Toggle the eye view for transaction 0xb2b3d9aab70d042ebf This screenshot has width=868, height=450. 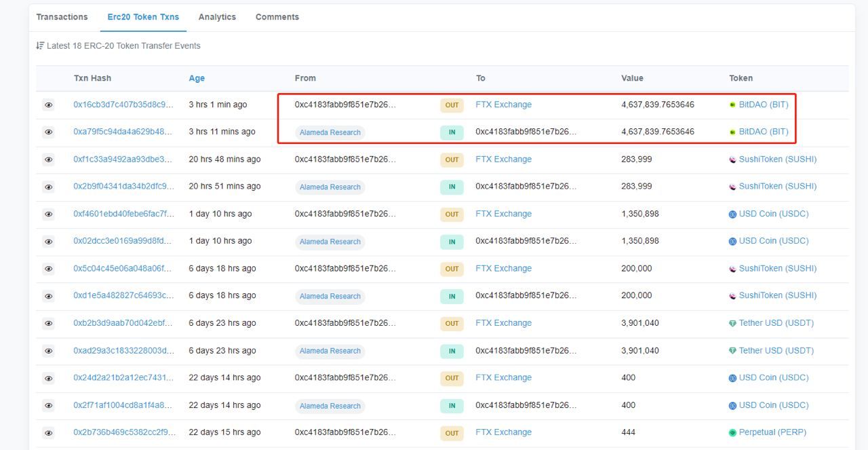(x=48, y=324)
